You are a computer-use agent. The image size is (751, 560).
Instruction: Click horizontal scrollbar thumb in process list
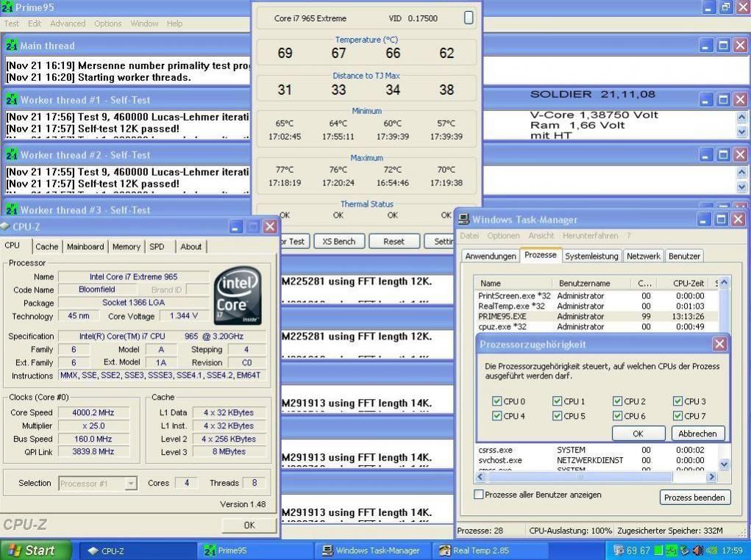click(x=580, y=477)
